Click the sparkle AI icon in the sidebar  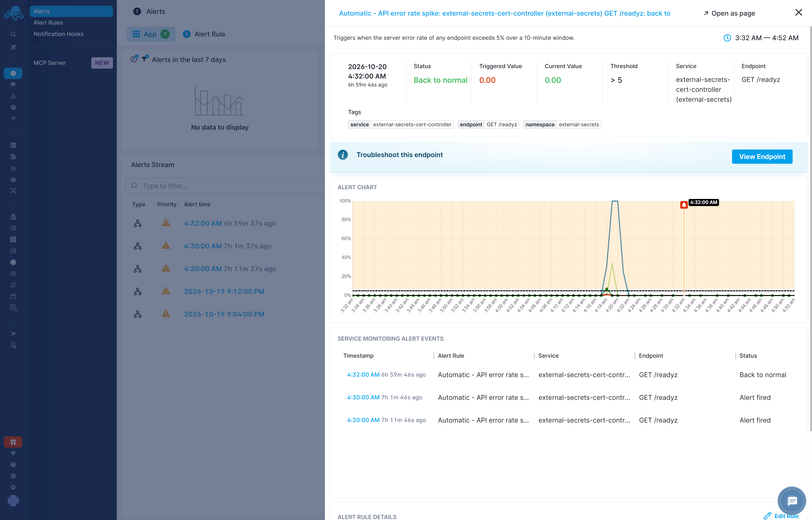coord(13,334)
